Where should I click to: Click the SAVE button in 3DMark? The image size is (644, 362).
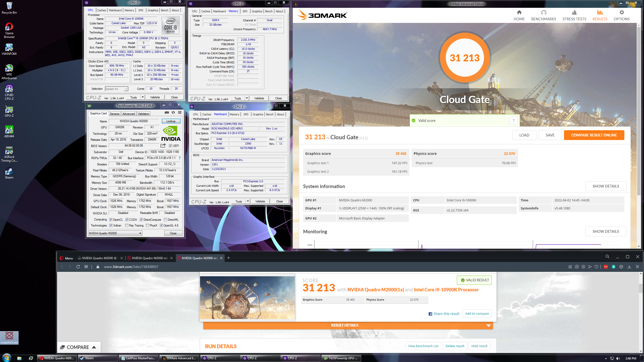550,135
